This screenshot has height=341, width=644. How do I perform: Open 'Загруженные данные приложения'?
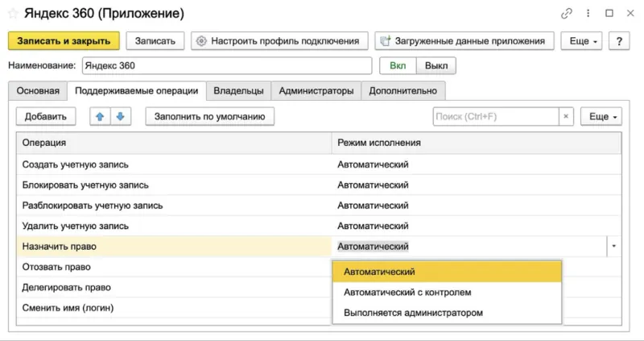[464, 41]
